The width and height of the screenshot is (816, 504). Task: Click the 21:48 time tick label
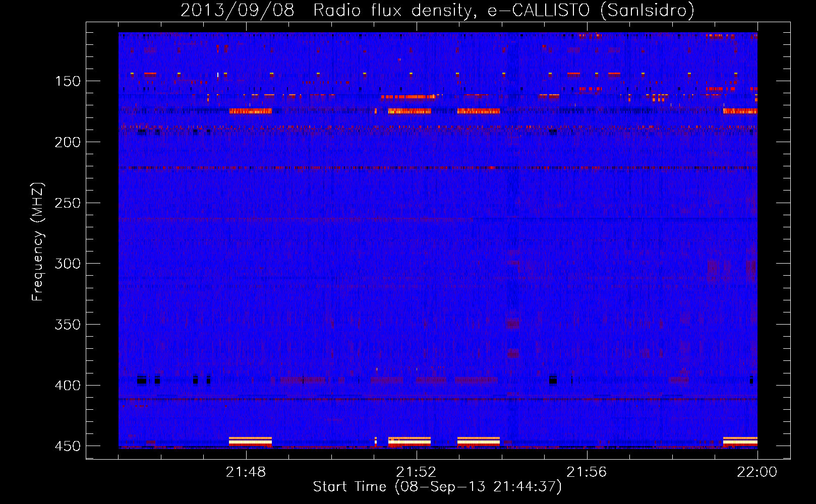(x=246, y=472)
